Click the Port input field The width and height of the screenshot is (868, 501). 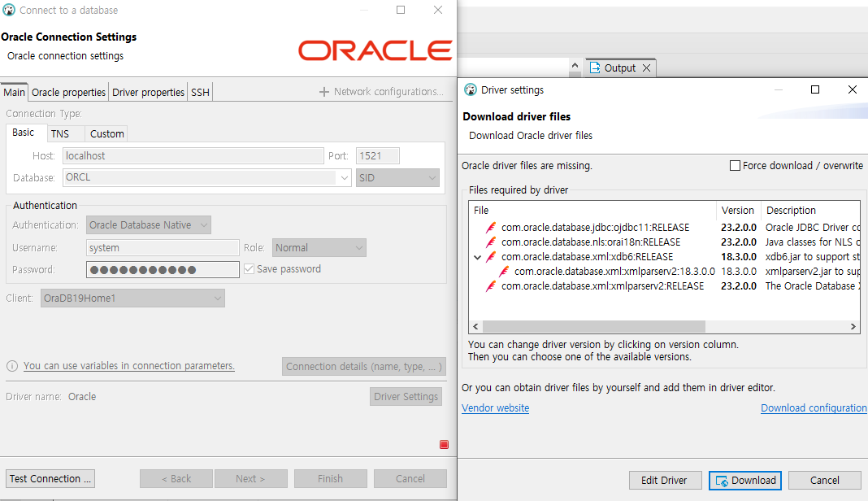click(378, 155)
